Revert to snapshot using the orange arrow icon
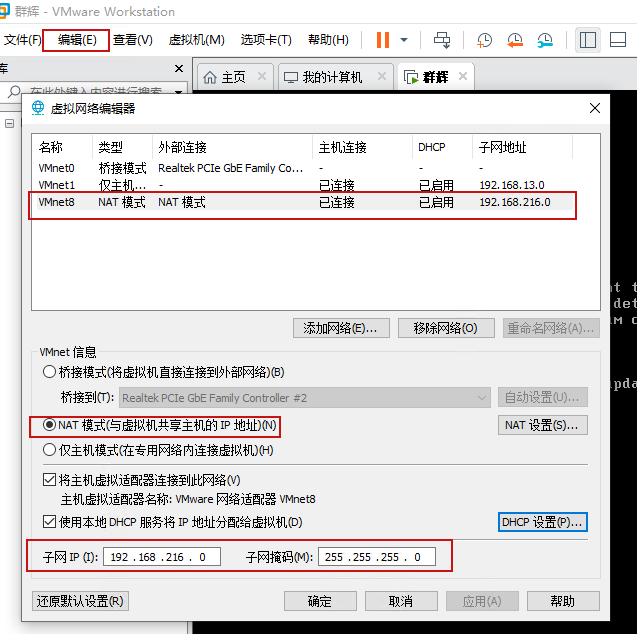 [515, 40]
